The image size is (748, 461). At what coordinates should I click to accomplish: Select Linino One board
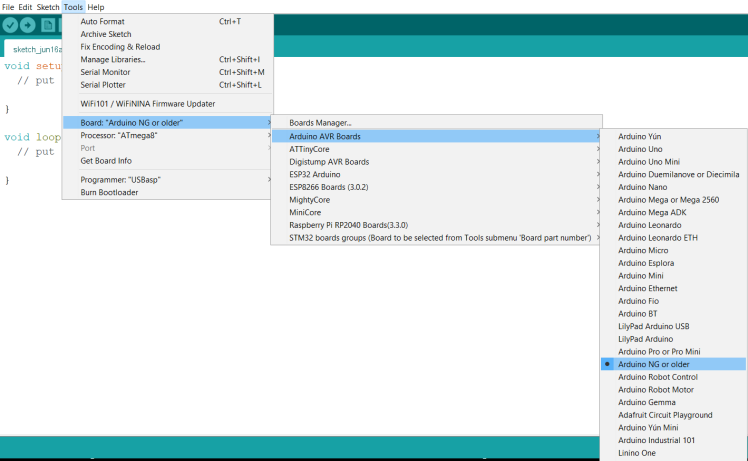674,453
